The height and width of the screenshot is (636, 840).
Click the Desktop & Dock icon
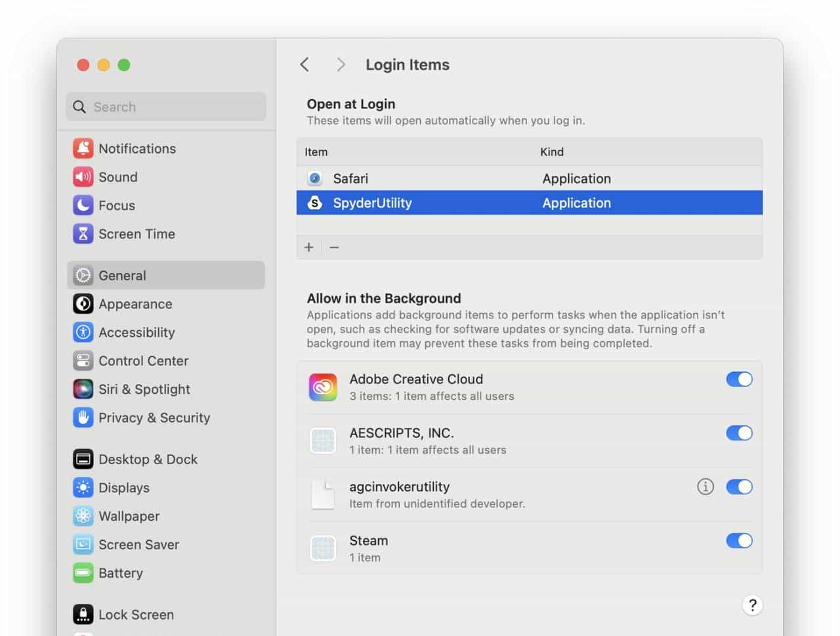coord(83,459)
